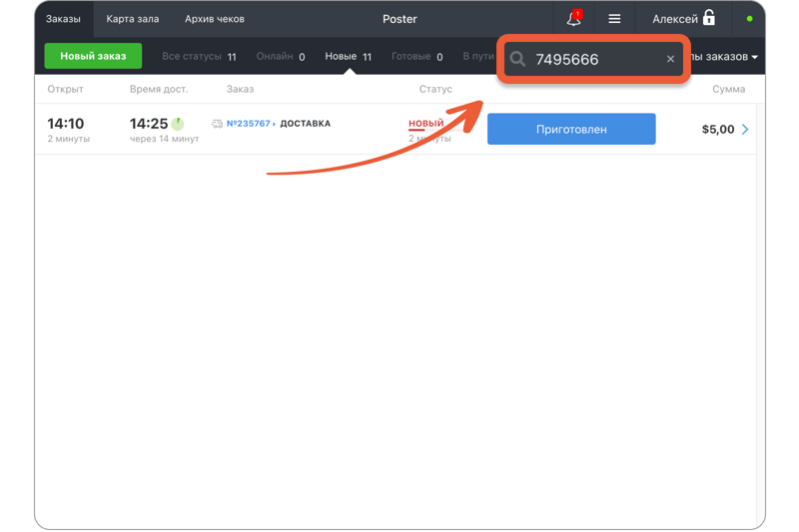Viewport: 799px width, 532px height.
Task: Click inside the search field with 7495666
Action: [593, 59]
